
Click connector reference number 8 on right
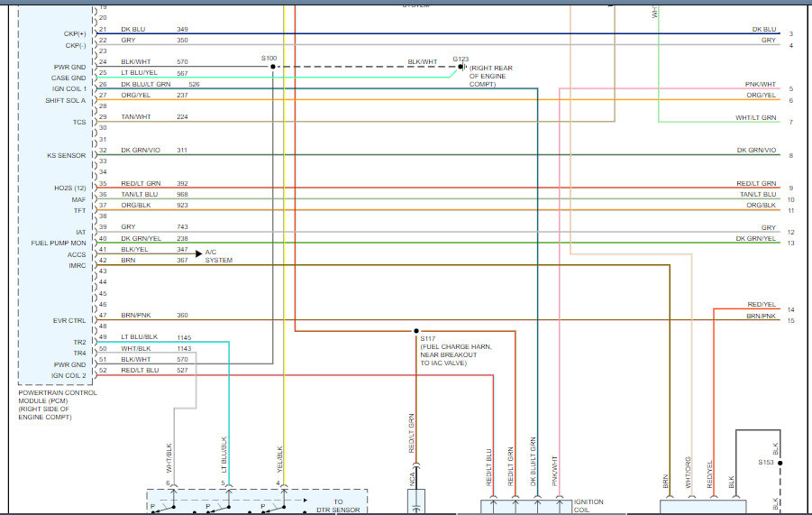coord(790,156)
